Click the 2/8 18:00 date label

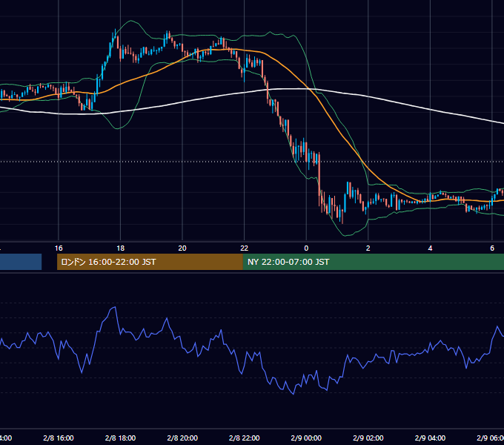(121, 438)
